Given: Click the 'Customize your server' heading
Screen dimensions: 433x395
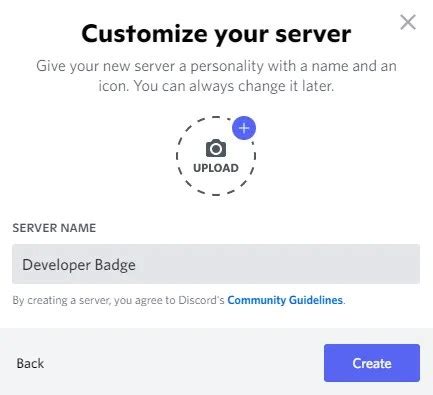Looking at the screenshot, I should point(216,34).
